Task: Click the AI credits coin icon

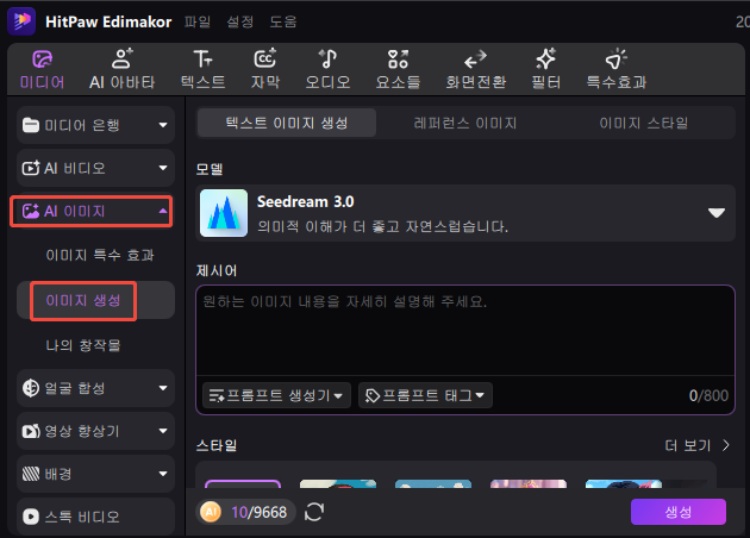Action: point(210,512)
